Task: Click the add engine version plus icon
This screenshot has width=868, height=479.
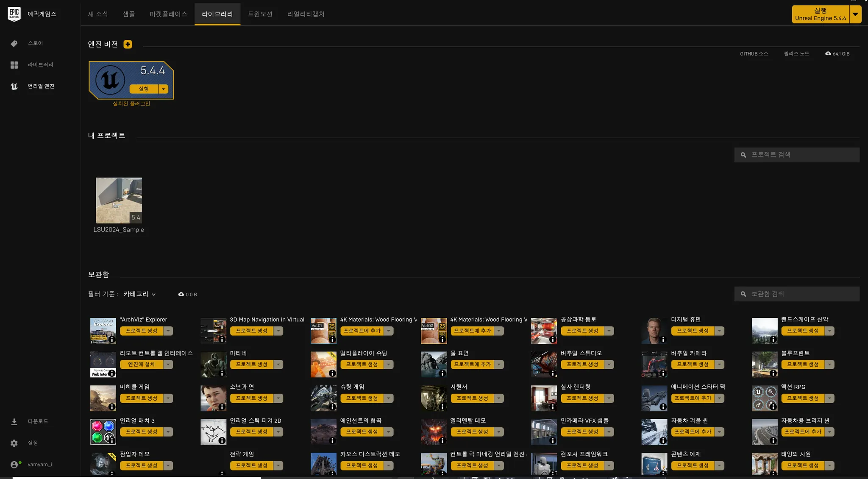Action: point(128,44)
